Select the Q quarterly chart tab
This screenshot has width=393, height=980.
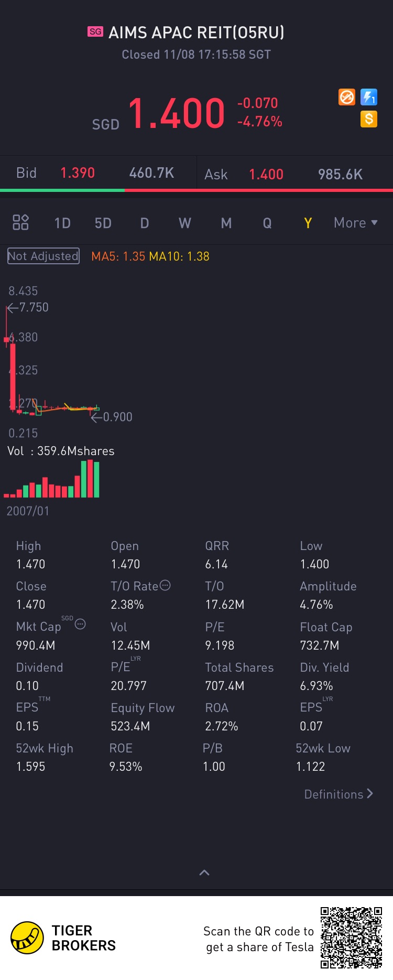(x=267, y=223)
